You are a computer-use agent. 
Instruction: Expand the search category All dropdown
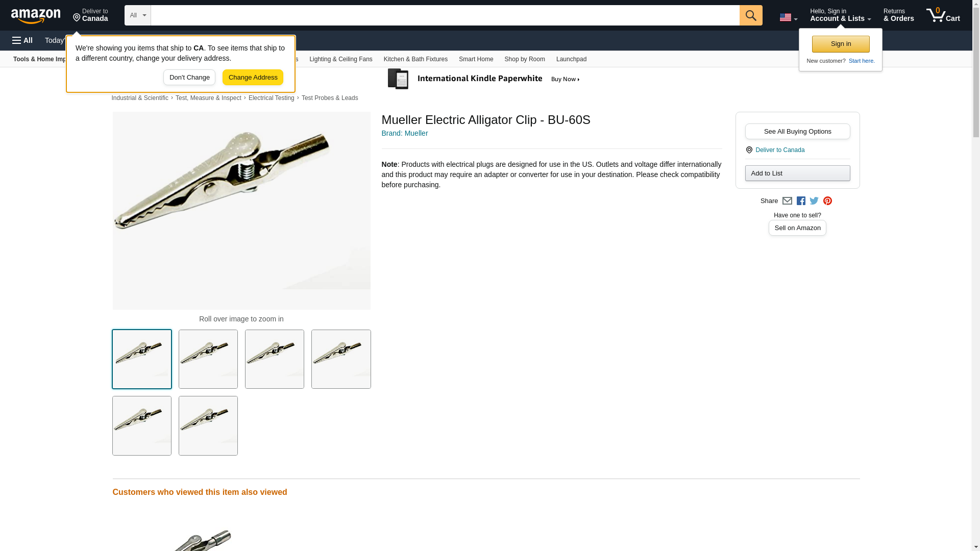pos(137,15)
